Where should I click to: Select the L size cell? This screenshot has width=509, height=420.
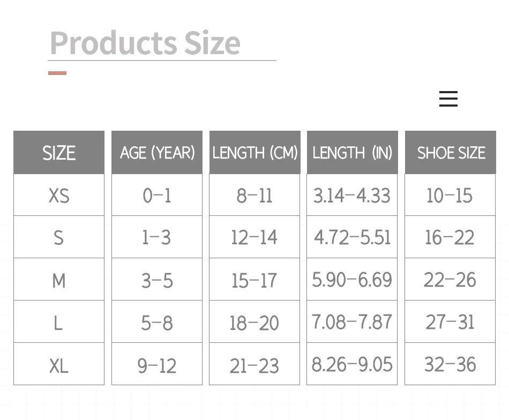59,322
